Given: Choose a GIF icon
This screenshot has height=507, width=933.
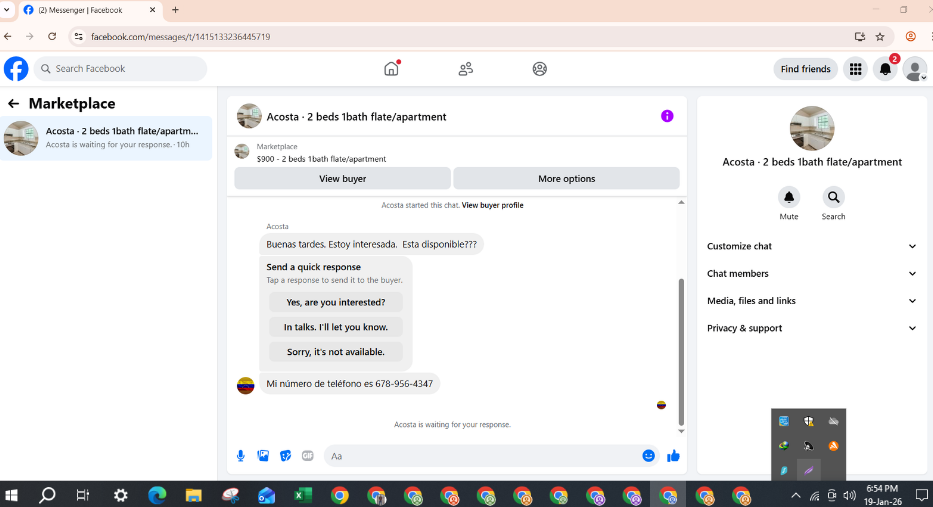Looking at the screenshot, I should click(308, 456).
